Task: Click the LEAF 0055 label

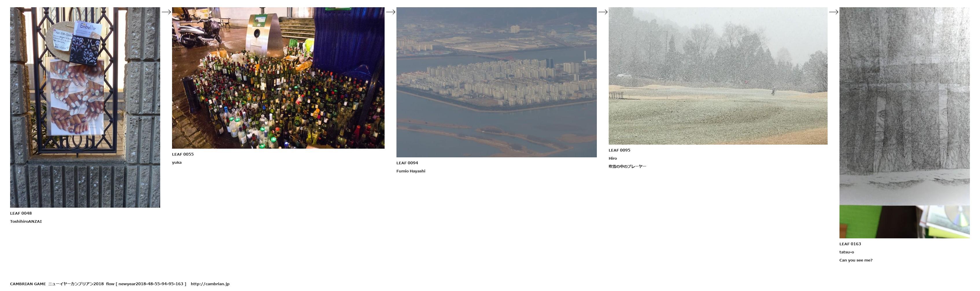Action: tap(182, 154)
